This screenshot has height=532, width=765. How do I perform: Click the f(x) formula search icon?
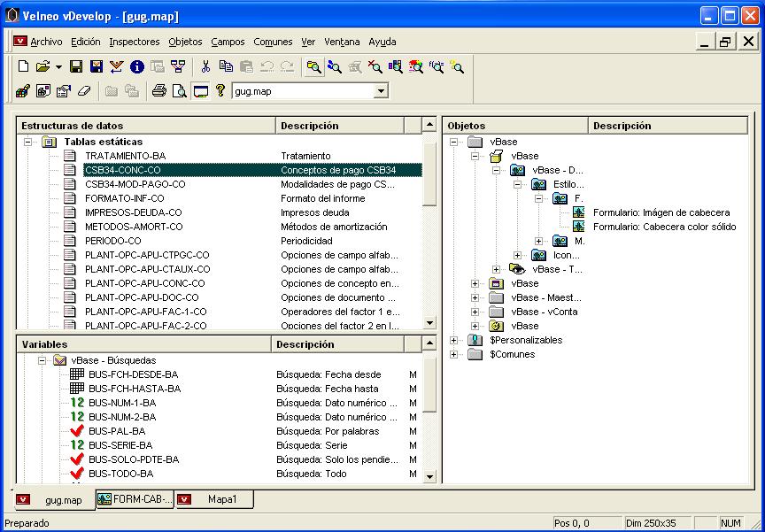point(437,66)
